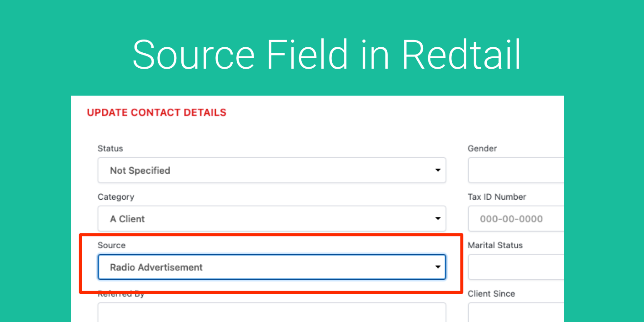Screen dimensions: 644x322
Task: Click the Gender label
Action: pyautogui.click(x=482, y=148)
